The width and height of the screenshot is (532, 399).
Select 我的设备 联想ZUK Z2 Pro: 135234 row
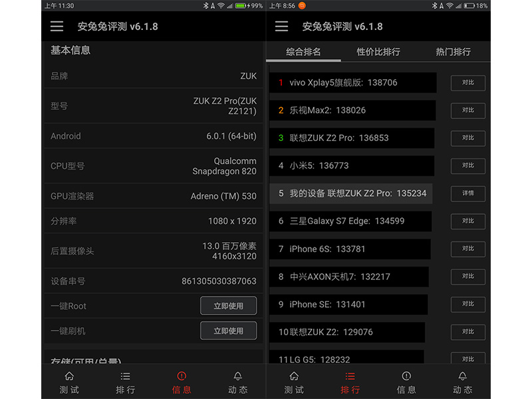pos(351,194)
